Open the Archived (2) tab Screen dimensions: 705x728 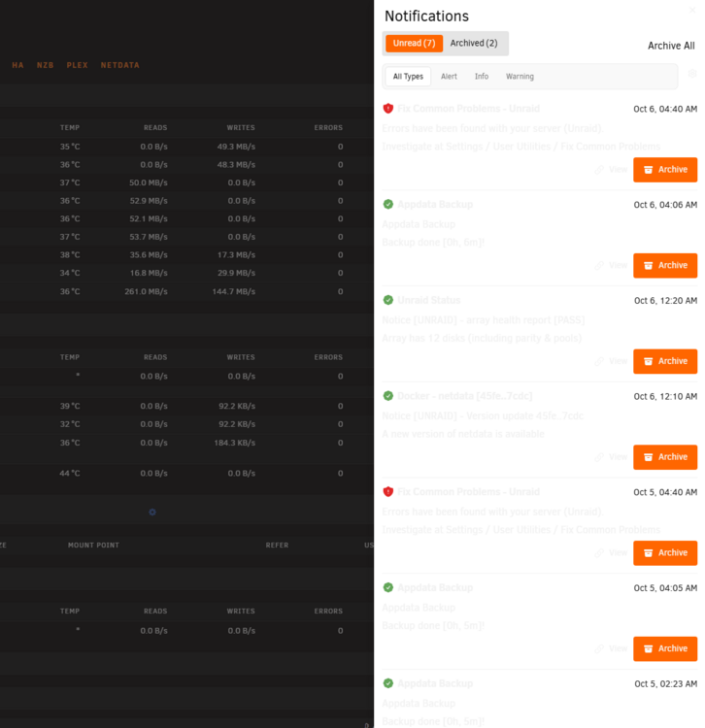(x=473, y=43)
